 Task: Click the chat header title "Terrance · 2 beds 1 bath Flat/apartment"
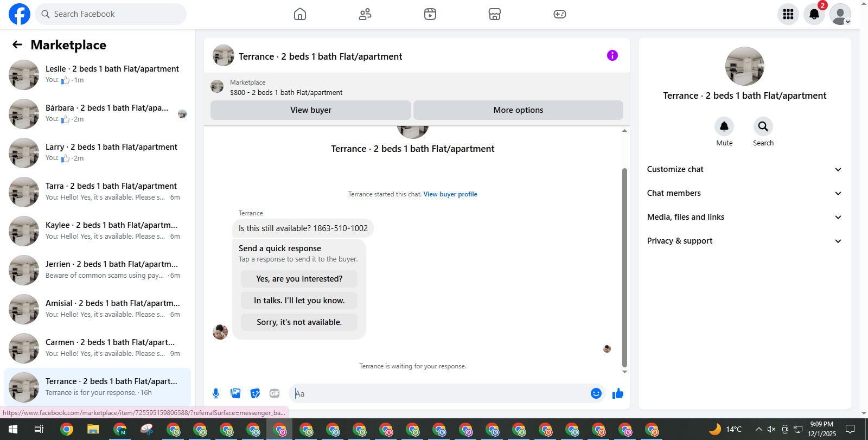[320, 56]
